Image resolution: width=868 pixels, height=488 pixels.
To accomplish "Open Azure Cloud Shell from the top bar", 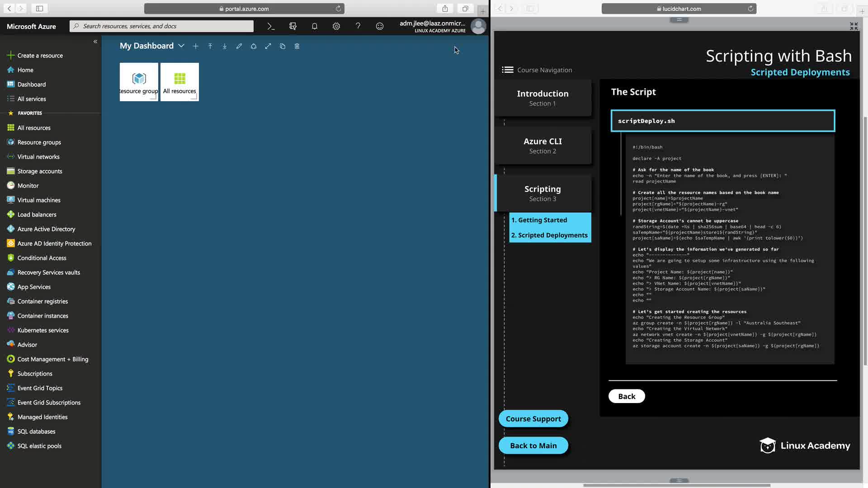I will coord(271,26).
